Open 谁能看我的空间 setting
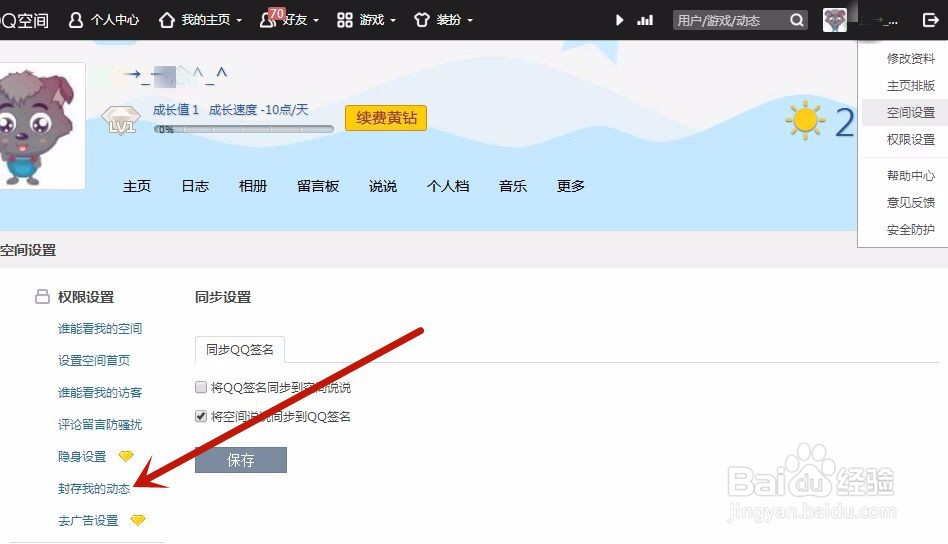948x544 pixels. click(x=100, y=329)
